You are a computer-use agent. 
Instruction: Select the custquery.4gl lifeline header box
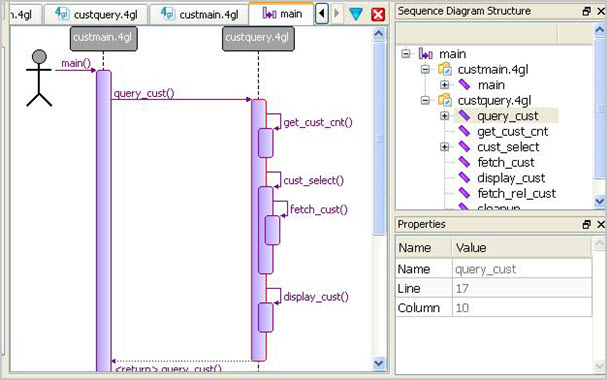tap(258, 38)
